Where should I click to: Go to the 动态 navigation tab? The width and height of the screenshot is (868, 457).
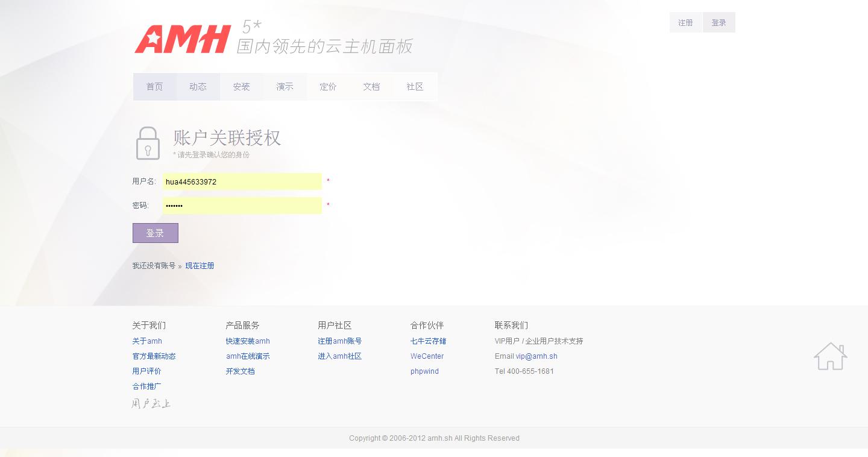coord(198,87)
